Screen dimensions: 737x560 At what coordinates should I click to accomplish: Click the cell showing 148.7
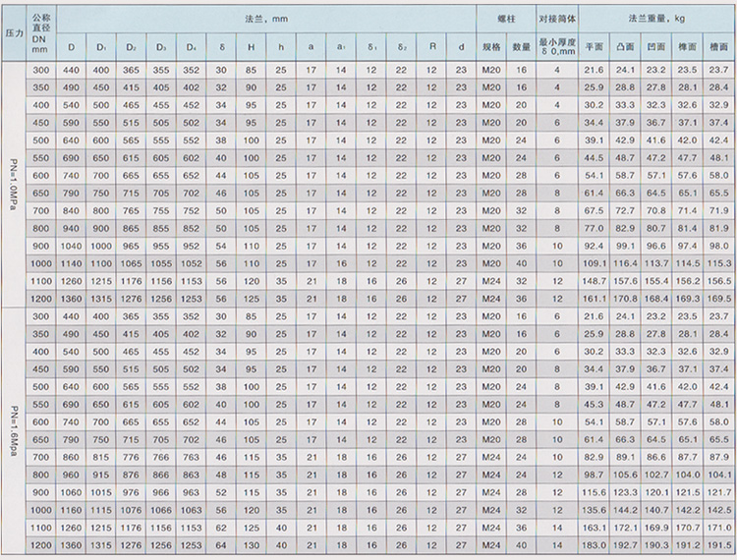(594, 280)
